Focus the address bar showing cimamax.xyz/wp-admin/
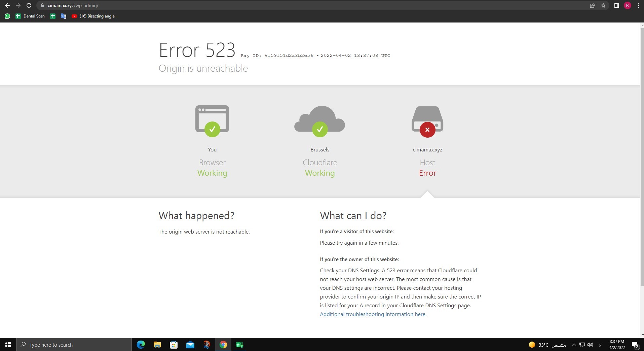644x351 pixels. point(313,5)
